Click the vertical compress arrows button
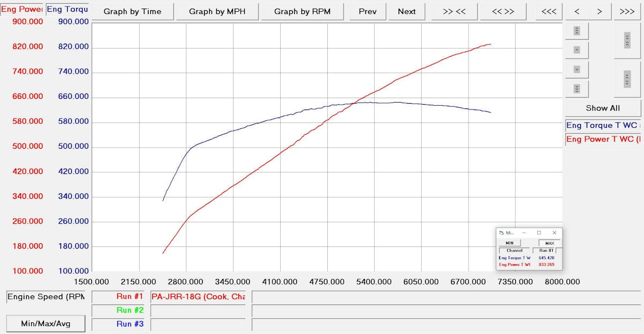644x334 pixels. tap(627, 40)
